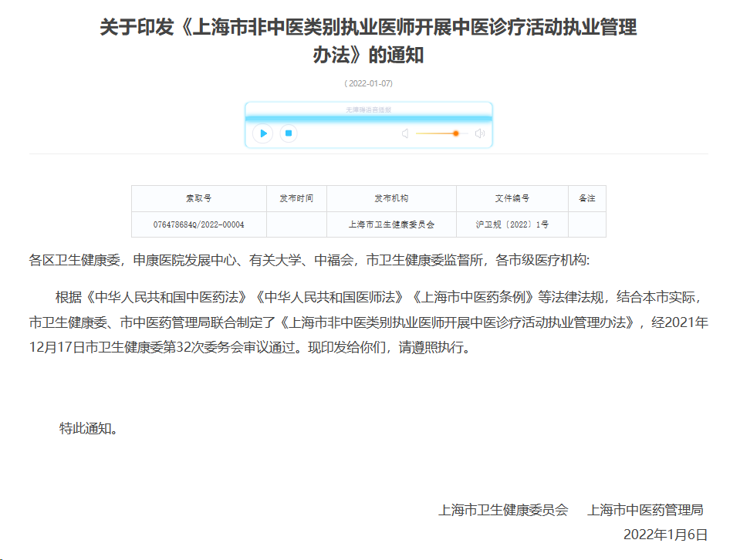Click the high-volume speaker icon
740x560 pixels.
[480, 133]
